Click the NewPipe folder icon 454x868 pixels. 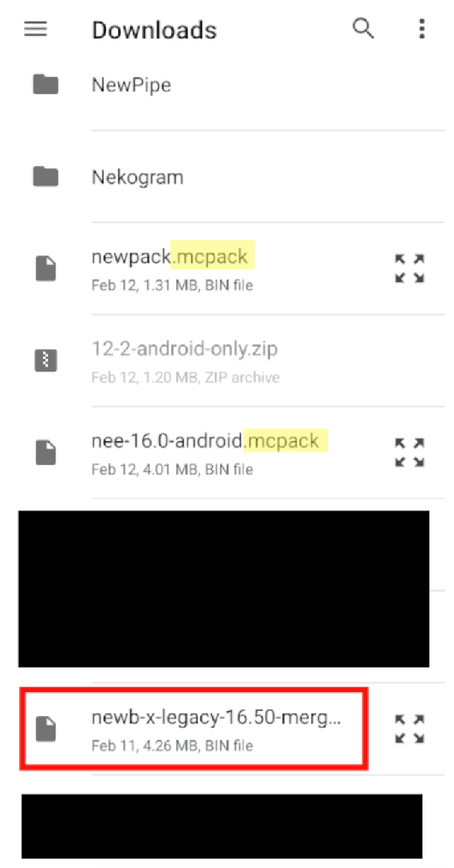[45, 84]
